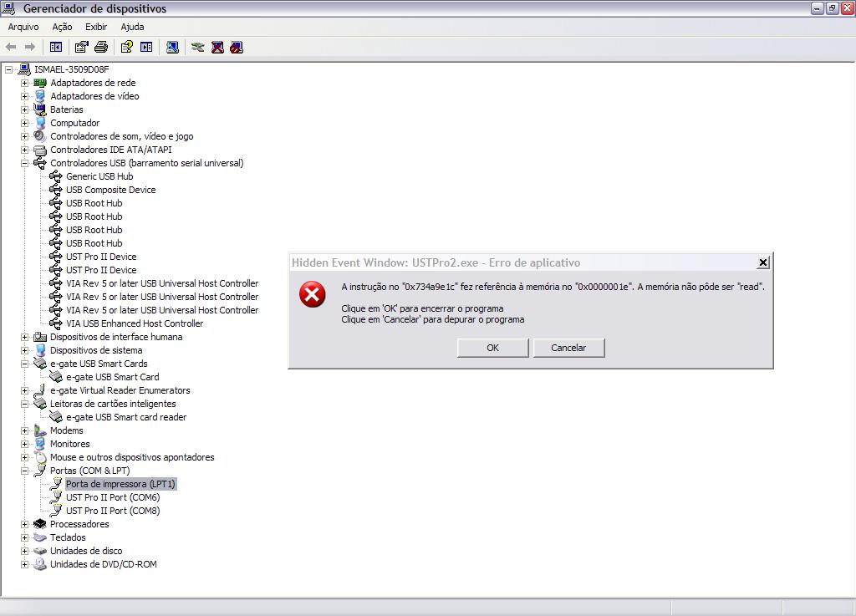Select UST Pro II Port (COM8)

click(113, 511)
